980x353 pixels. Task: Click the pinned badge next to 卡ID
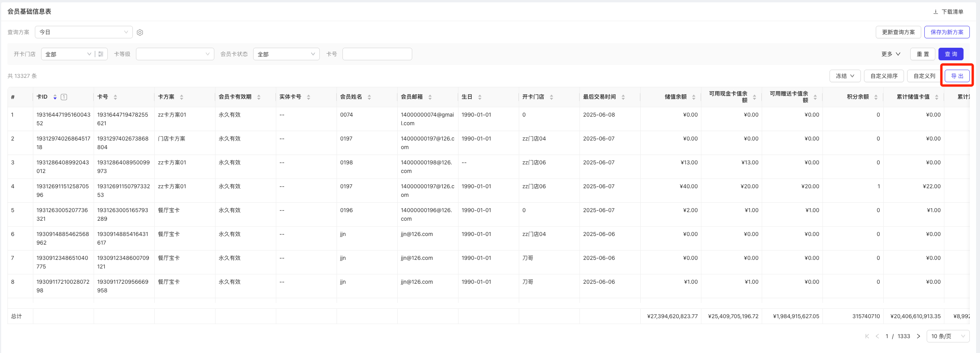[x=64, y=97]
